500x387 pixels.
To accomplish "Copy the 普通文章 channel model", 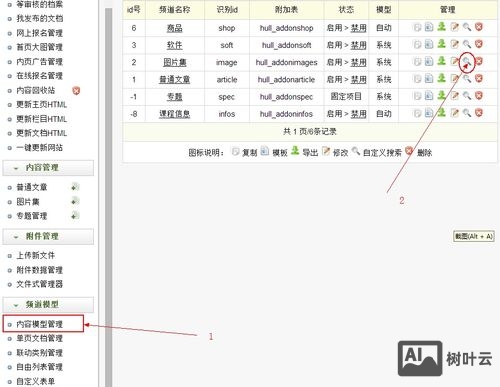I will pyautogui.click(x=417, y=78).
